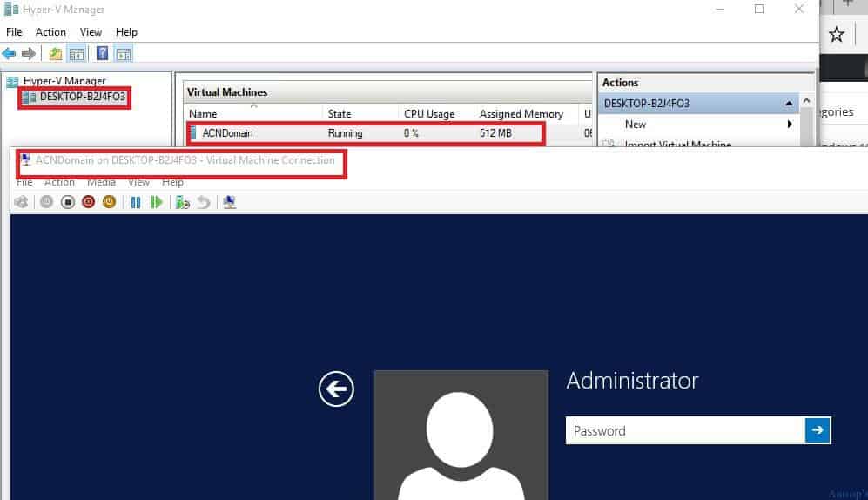Image resolution: width=868 pixels, height=500 pixels.
Task: Click New in the Actions pane
Action: [635, 125]
